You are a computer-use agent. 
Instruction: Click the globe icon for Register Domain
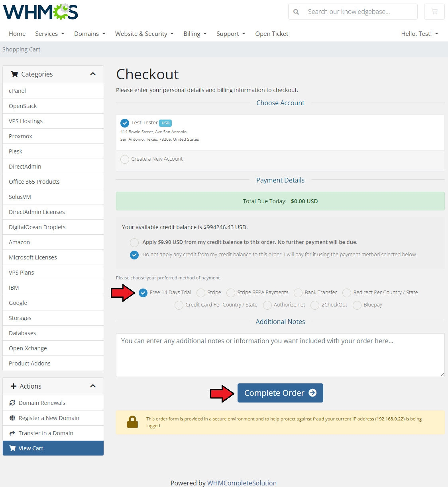click(x=12, y=418)
